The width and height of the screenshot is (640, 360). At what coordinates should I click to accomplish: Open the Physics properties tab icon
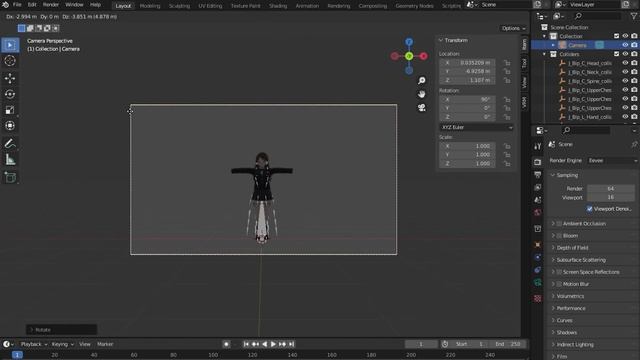pyautogui.click(x=538, y=257)
